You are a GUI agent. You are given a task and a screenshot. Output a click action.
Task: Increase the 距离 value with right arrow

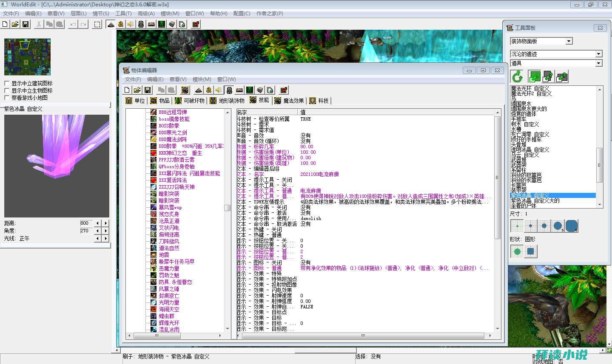click(105, 223)
